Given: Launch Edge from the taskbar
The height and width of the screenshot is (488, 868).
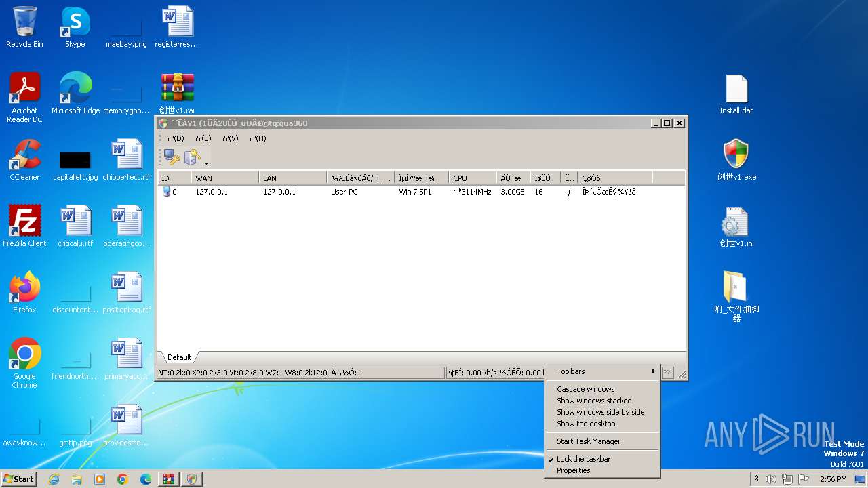Looking at the screenshot, I should [x=146, y=479].
